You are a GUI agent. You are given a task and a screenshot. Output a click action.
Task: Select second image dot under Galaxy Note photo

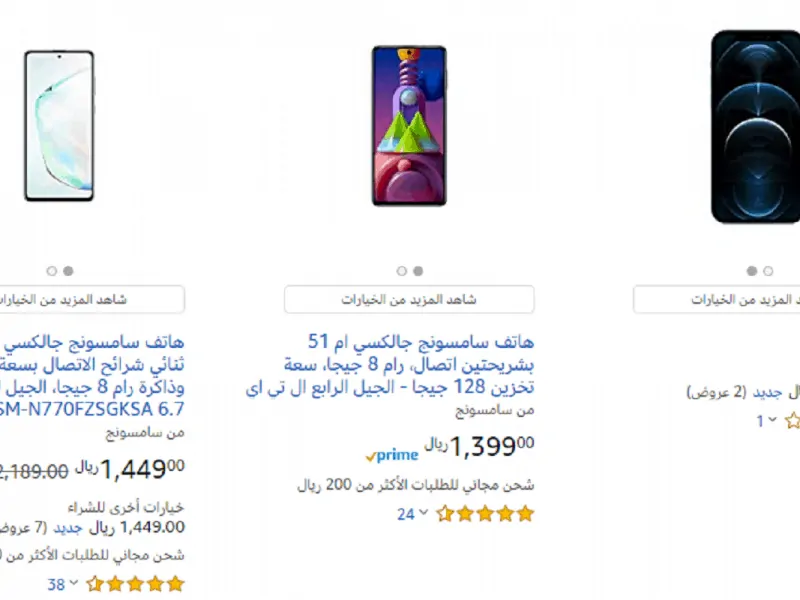tap(68, 271)
